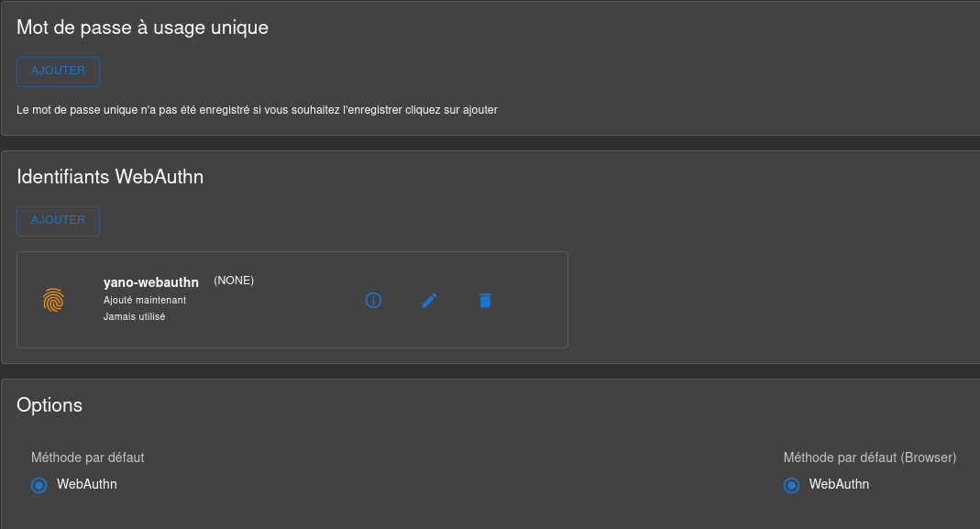The height and width of the screenshot is (529, 980).
Task: Click the (NONE) attestation label
Action: coord(234,281)
